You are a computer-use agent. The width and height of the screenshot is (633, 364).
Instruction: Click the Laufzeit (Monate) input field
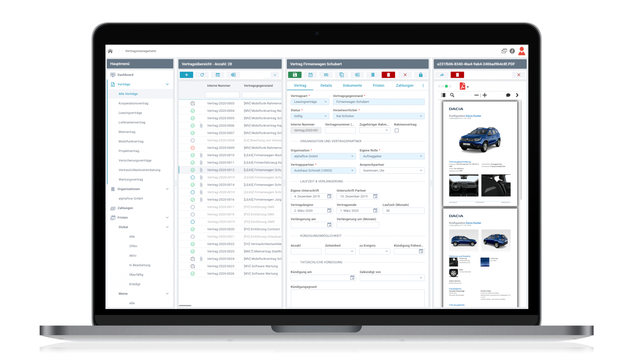point(403,211)
